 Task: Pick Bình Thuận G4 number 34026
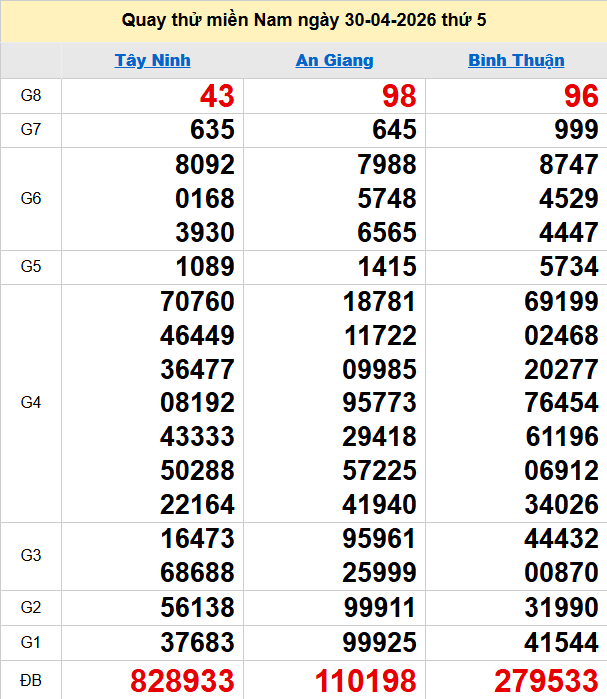(561, 504)
